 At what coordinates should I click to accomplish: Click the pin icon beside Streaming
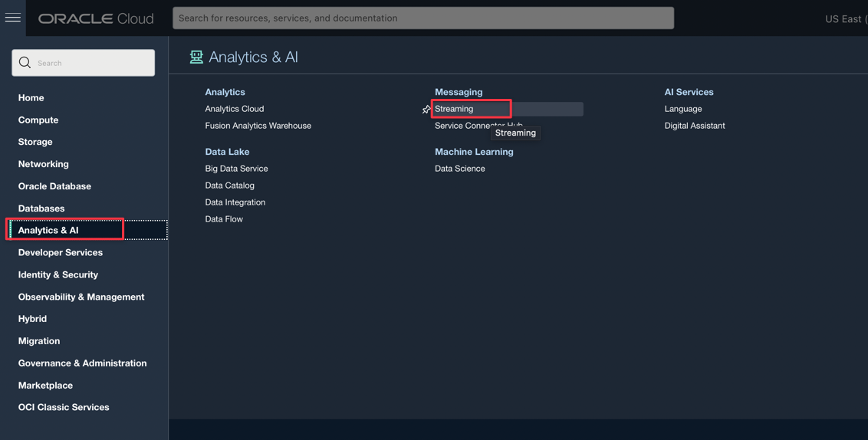pyautogui.click(x=426, y=110)
